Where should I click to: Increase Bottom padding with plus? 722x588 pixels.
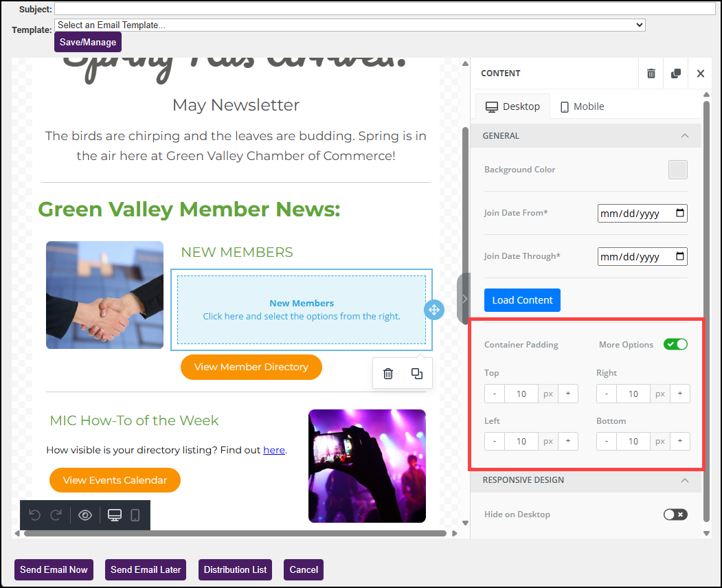680,441
